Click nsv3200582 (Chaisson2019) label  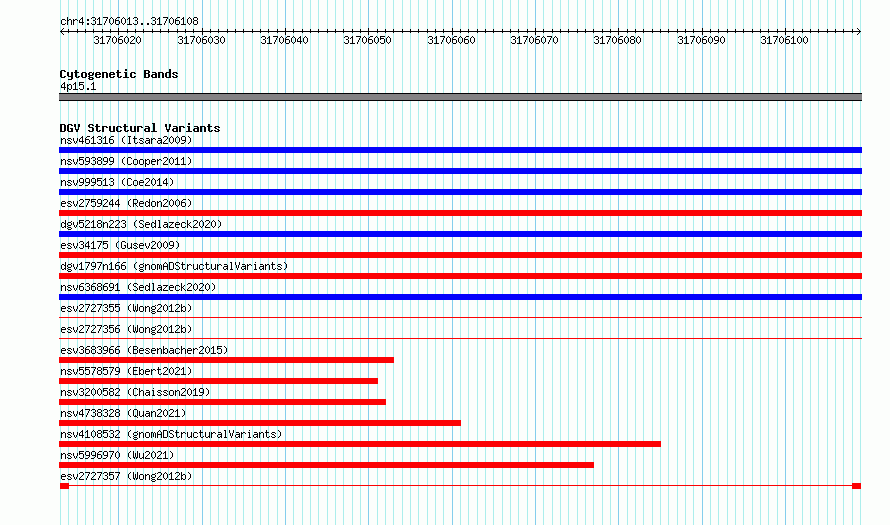(135, 392)
